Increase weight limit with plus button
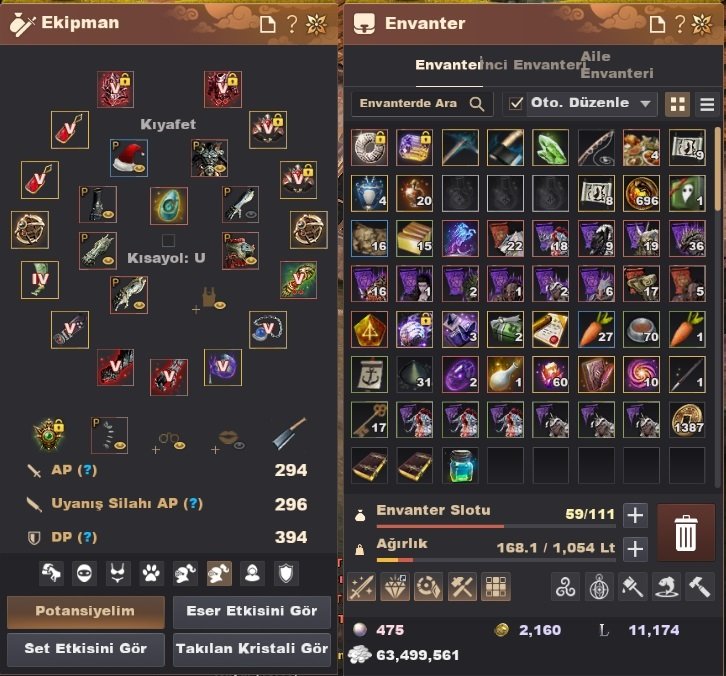 click(x=635, y=549)
